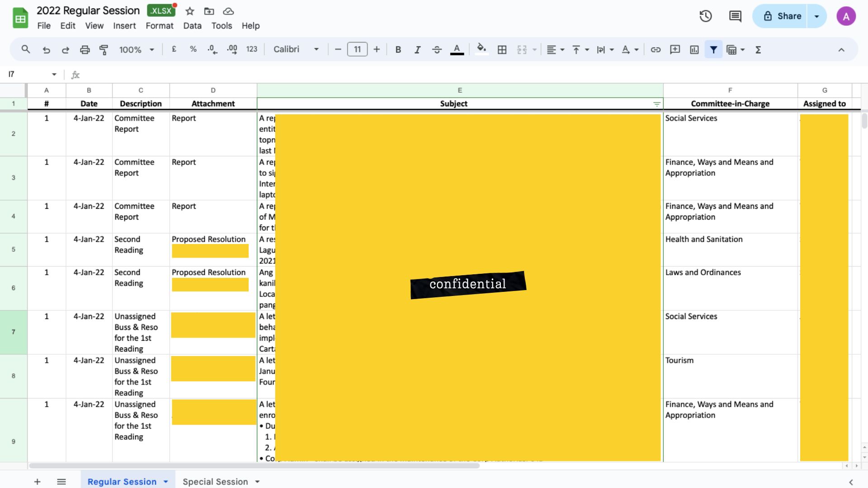Open the Share options dropdown arrow
This screenshot has width=868, height=488.
click(817, 16)
